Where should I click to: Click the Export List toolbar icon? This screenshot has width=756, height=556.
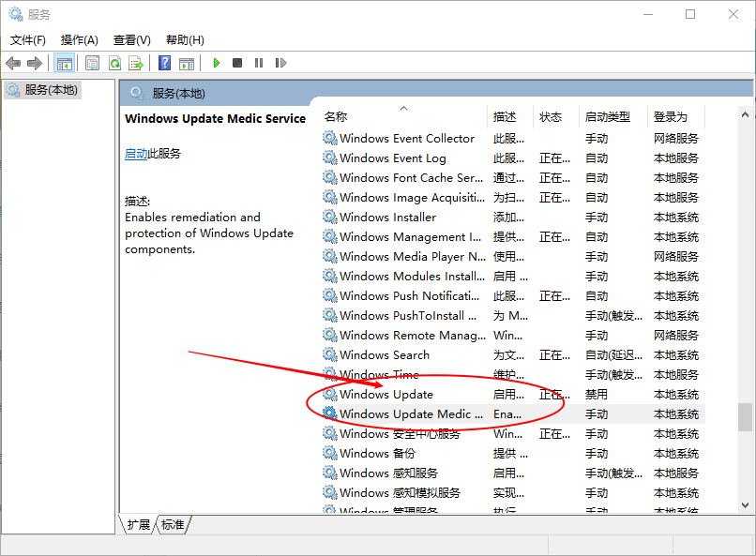136,63
